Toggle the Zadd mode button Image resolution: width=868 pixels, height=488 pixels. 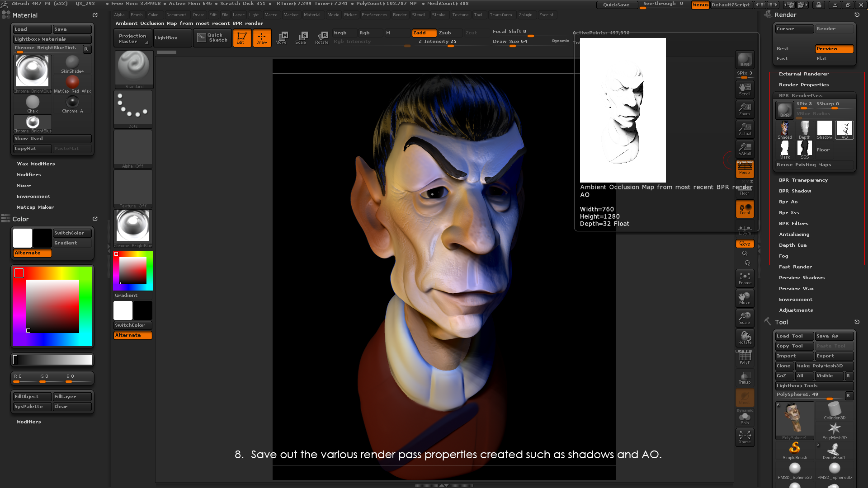(424, 33)
